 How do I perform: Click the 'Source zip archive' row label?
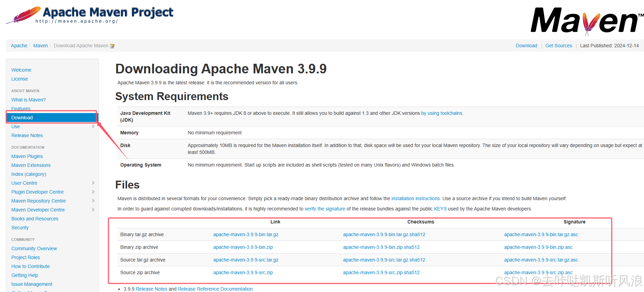click(140, 272)
